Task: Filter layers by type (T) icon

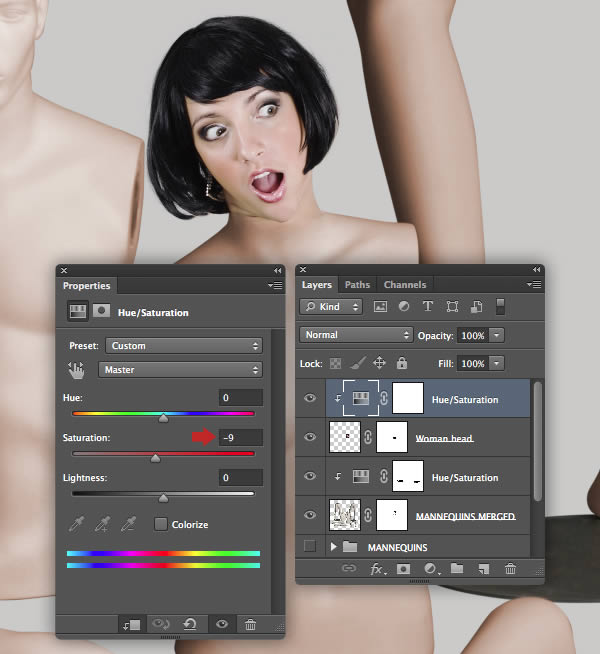Action: tap(428, 307)
